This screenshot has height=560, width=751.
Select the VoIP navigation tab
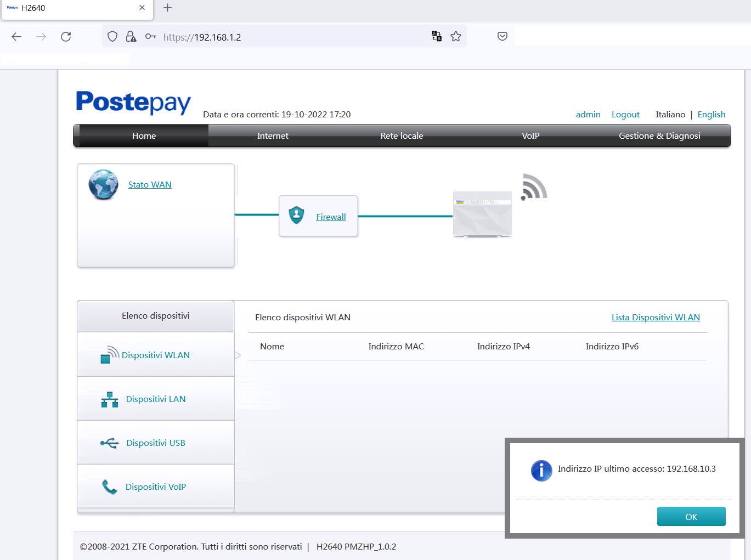(x=530, y=135)
